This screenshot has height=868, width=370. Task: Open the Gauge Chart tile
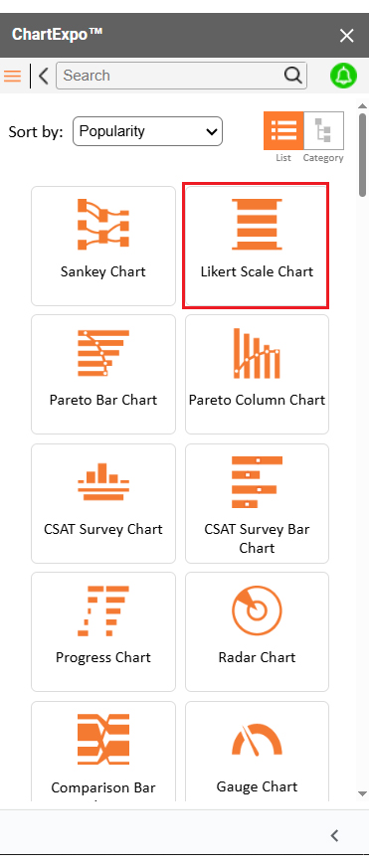click(257, 752)
